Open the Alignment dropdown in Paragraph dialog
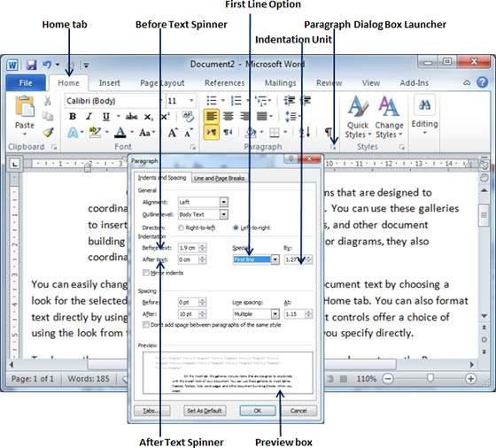This screenshot has height=448, width=496. tap(223, 202)
